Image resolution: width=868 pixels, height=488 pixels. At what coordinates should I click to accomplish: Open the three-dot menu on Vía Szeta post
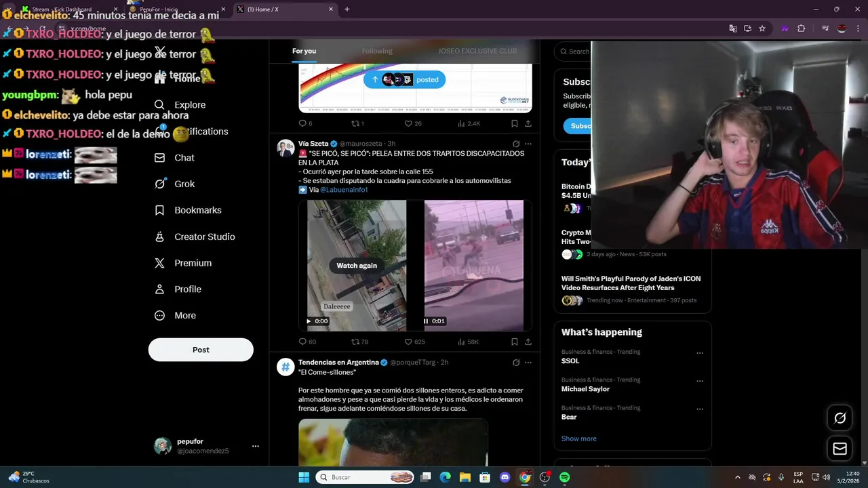[528, 144]
